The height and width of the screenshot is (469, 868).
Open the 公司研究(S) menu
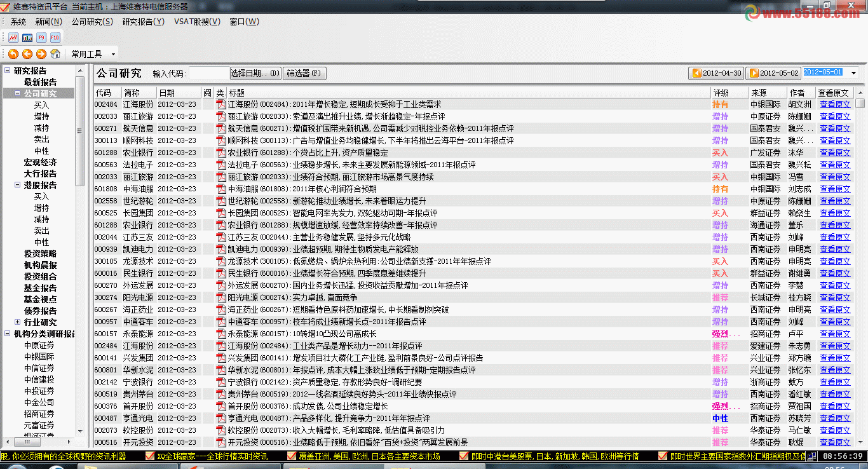click(92, 22)
